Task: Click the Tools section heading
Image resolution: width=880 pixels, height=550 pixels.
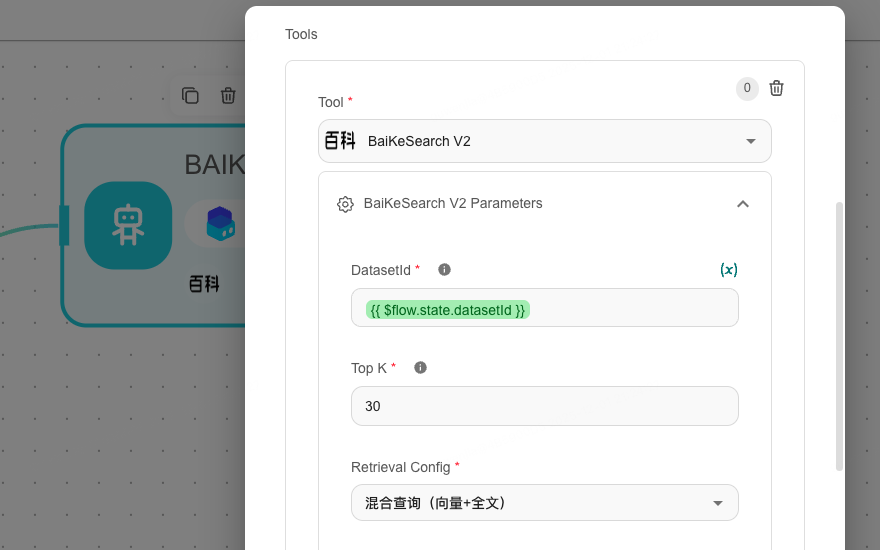Action: 301,34
